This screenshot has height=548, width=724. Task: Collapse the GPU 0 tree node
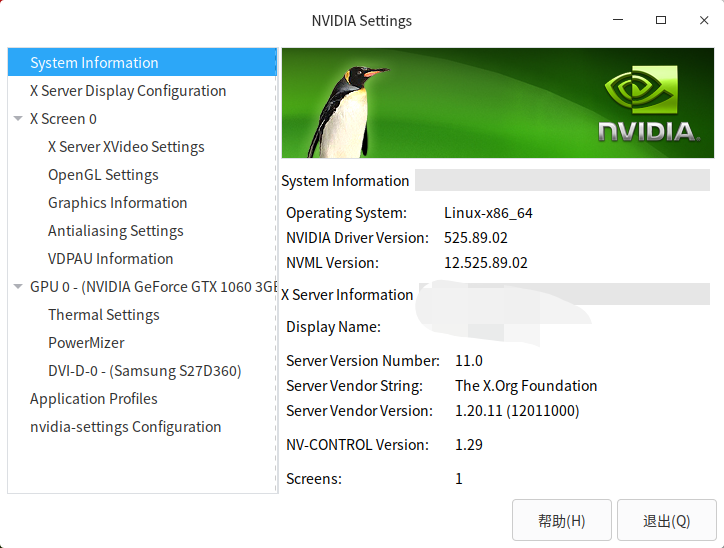18,287
